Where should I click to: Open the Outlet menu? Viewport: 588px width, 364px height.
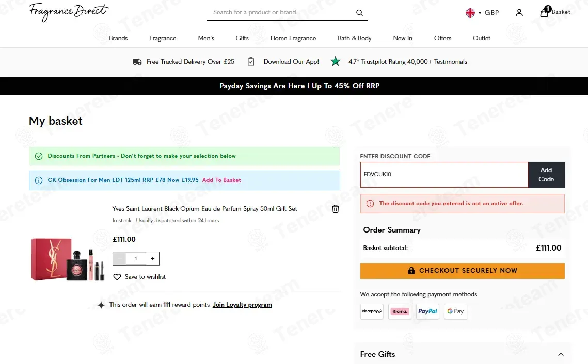click(482, 38)
